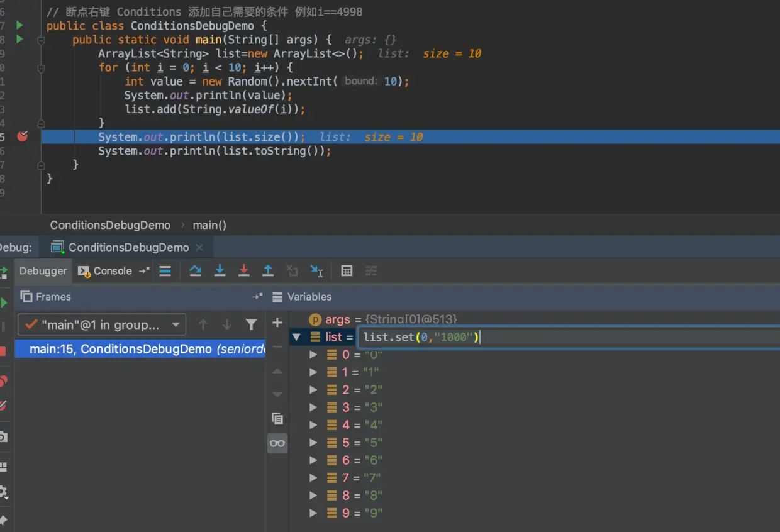
Task: Click the Step Out button
Action: (x=268, y=271)
